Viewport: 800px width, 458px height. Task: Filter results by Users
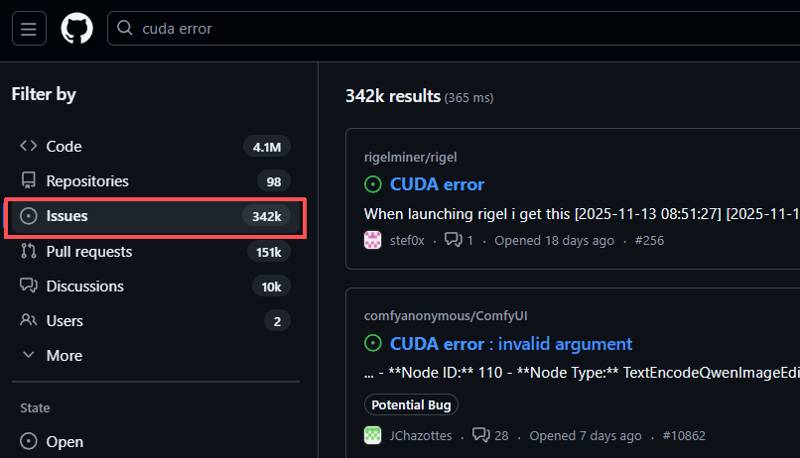(x=64, y=321)
